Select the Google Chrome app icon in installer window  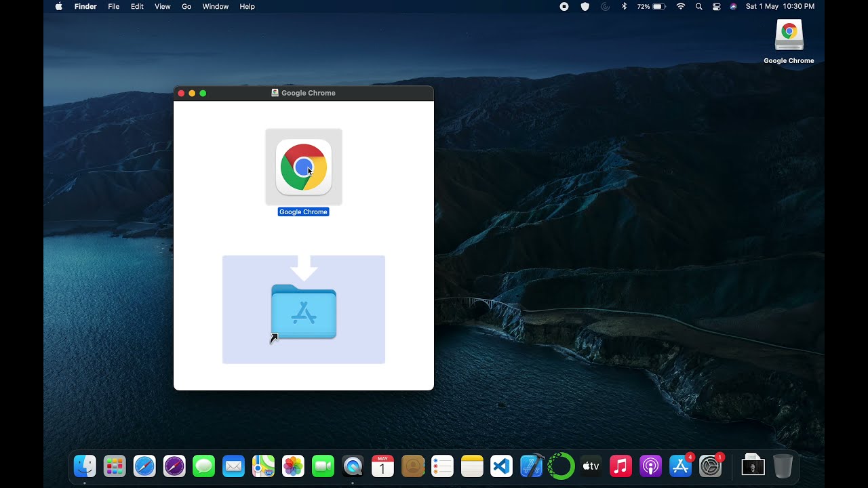(304, 167)
